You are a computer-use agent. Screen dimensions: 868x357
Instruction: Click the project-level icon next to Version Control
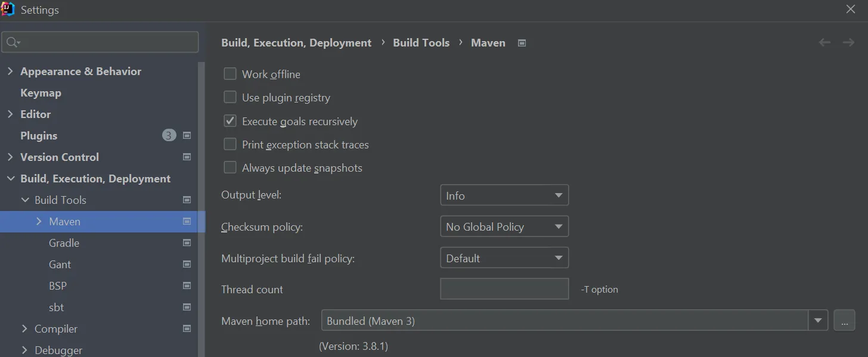click(187, 157)
